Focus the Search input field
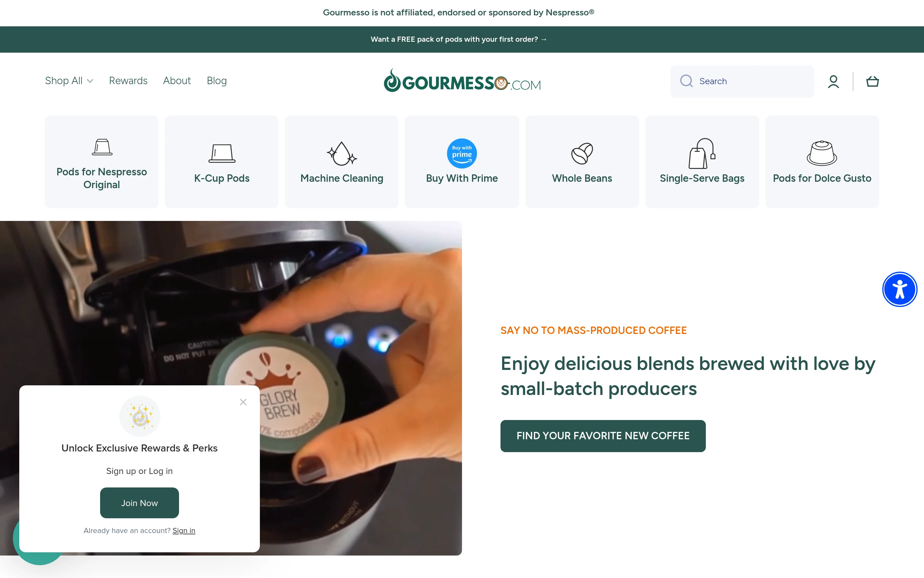Image resolution: width=924 pixels, height=578 pixels. pos(742,81)
